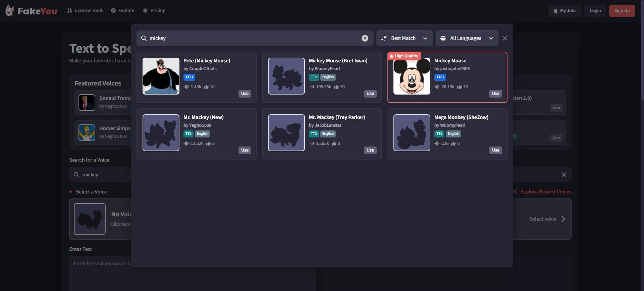Click usage icon showing 15.95k
Image resolution: width=644 pixels, height=291 pixels.
tap(312, 143)
